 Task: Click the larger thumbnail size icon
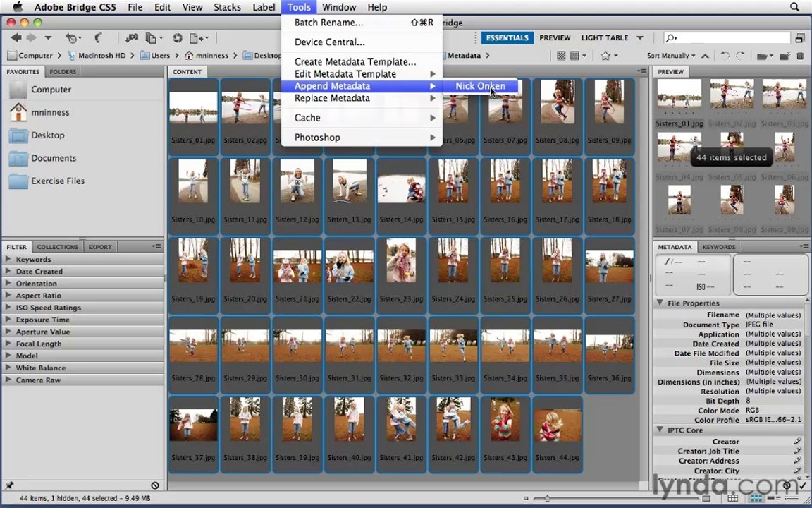[x=706, y=499]
